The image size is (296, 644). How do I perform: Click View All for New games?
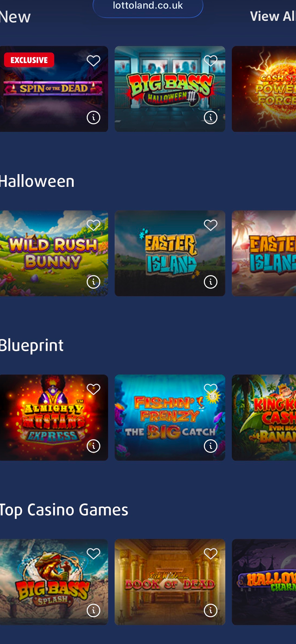(273, 16)
